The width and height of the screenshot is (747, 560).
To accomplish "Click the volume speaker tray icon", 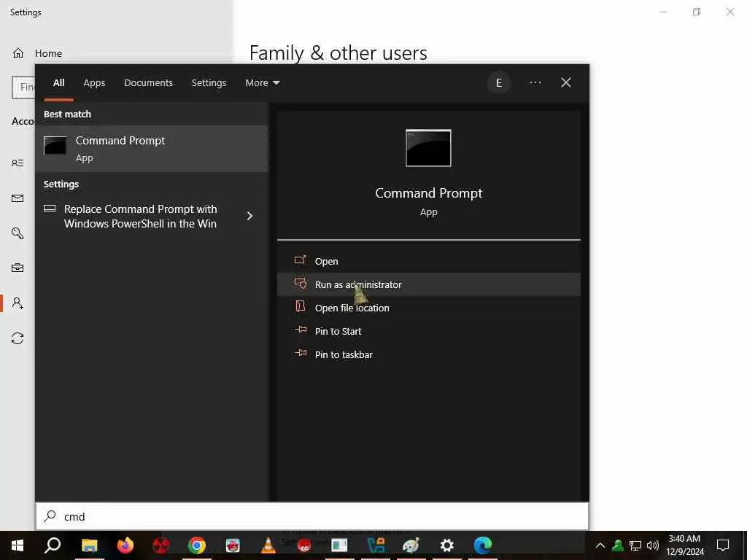I will pos(653,545).
